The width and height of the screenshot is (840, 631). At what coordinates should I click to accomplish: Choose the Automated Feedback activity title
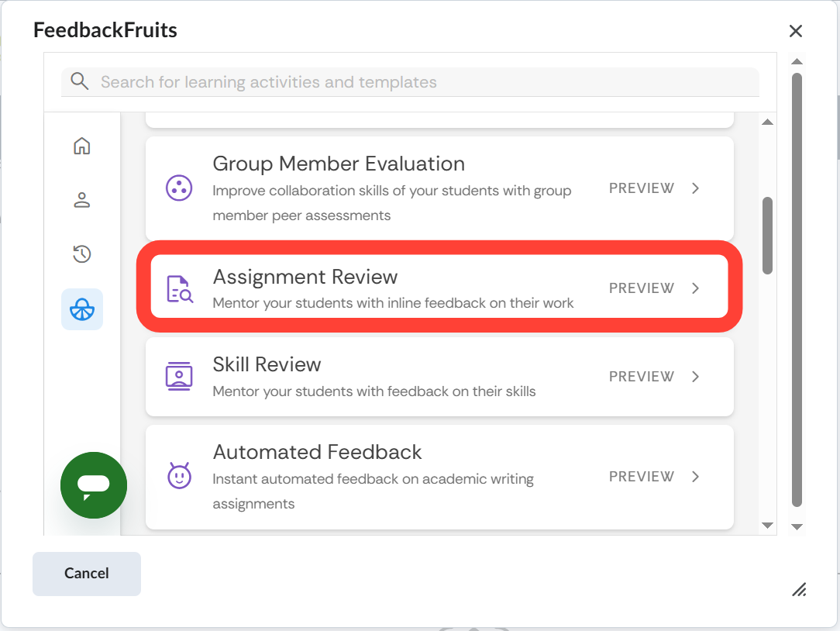pyautogui.click(x=317, y=452)
